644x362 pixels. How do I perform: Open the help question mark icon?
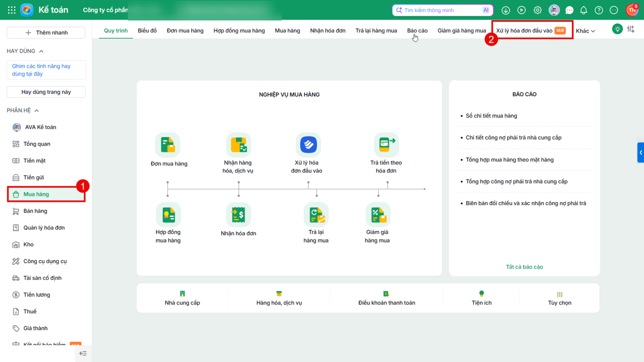coord(599,10)
